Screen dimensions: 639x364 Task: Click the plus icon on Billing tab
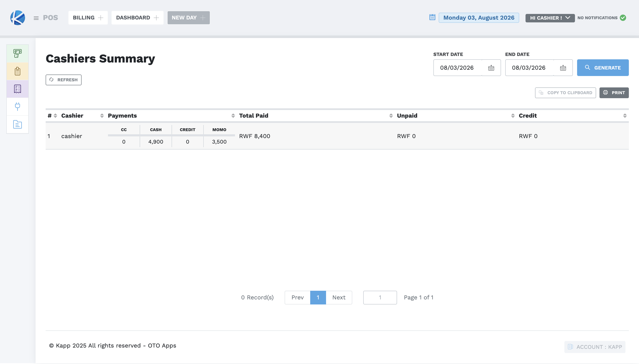(x=101, y=18)
